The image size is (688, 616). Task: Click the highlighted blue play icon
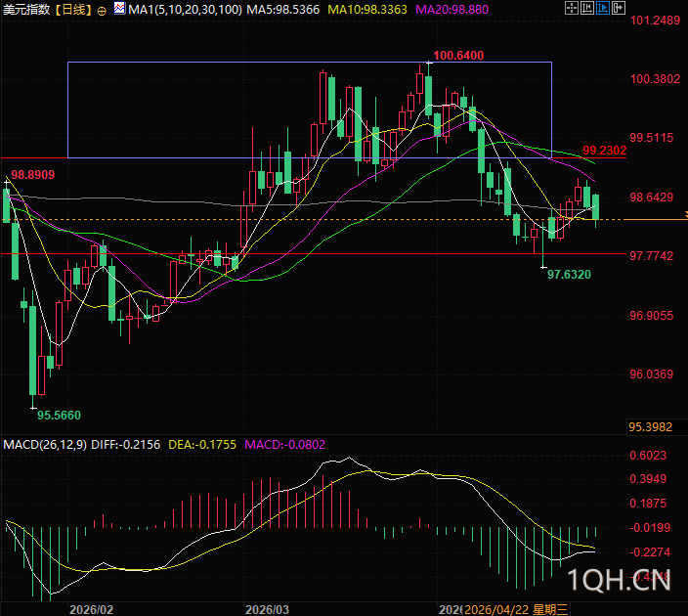(603, 8)
